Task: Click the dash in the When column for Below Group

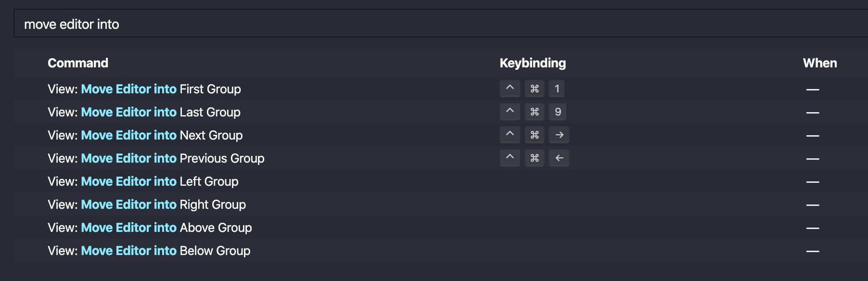Action: [x=813, y=250]
